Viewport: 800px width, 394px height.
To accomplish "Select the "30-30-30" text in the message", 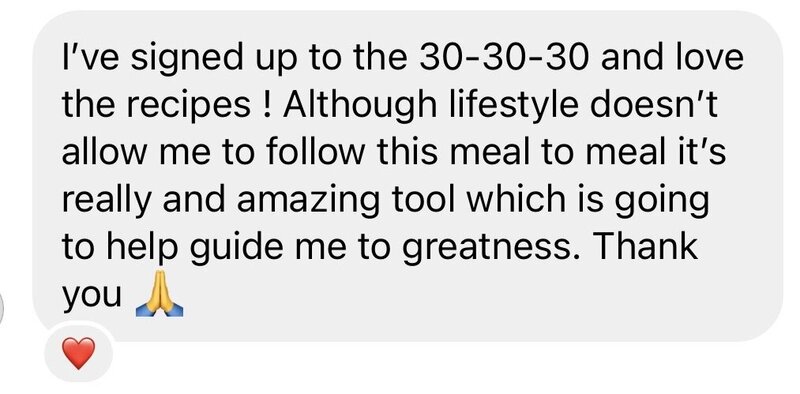I will pos(505,57).
